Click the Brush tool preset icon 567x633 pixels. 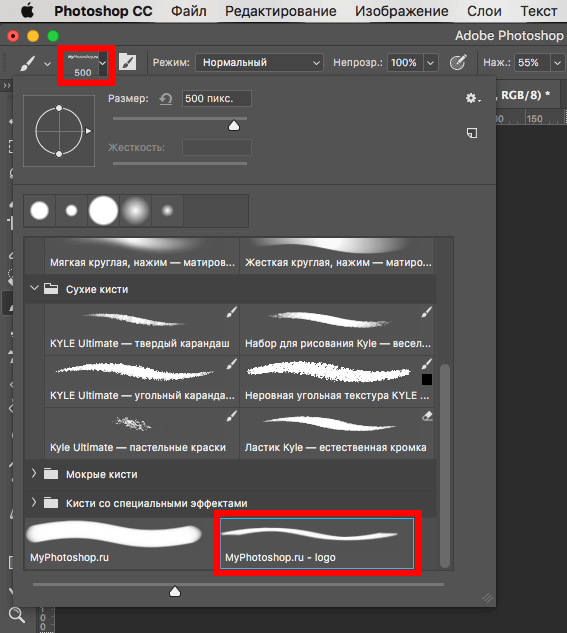28,63
